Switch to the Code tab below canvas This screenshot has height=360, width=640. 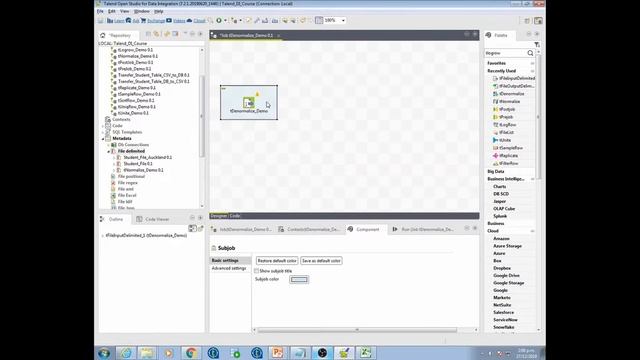click(235, 216)
